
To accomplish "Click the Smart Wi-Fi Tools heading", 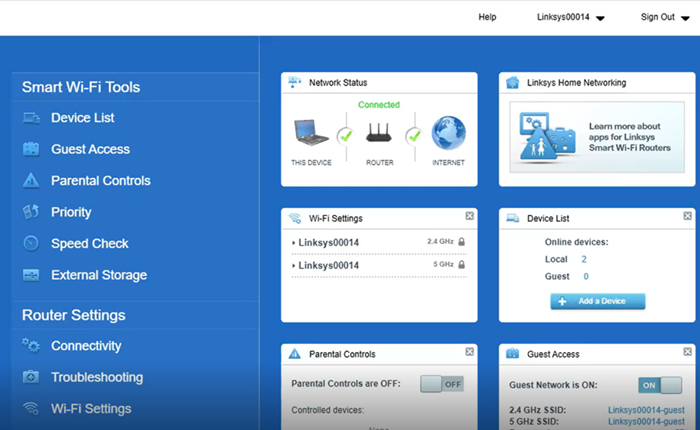I will [81, 87].
